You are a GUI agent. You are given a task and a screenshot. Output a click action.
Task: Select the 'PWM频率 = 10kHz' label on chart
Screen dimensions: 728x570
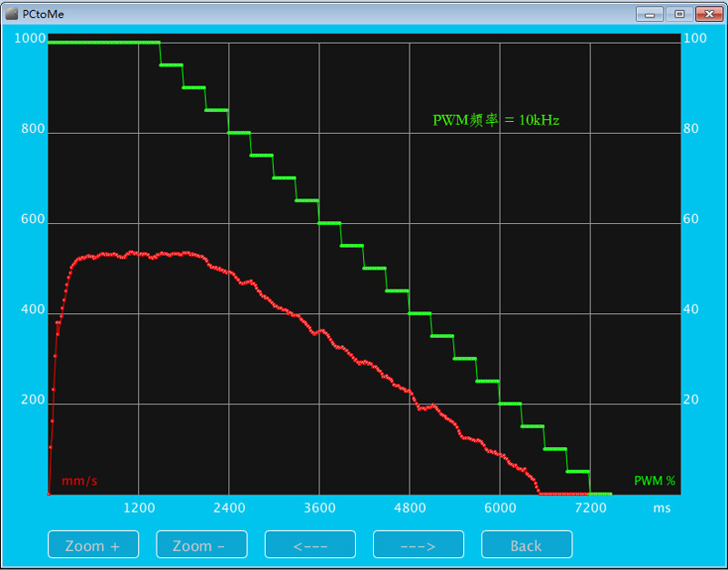tap(496, 120)
